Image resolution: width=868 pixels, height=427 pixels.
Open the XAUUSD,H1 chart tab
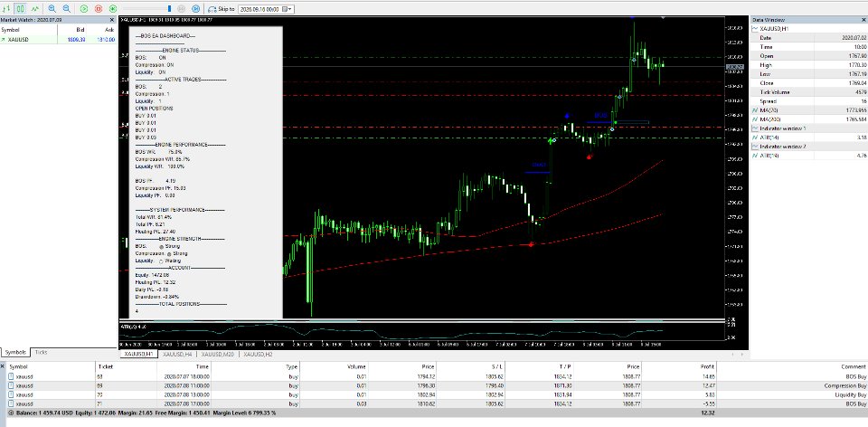pyautogui.click(x=138, y=354)
